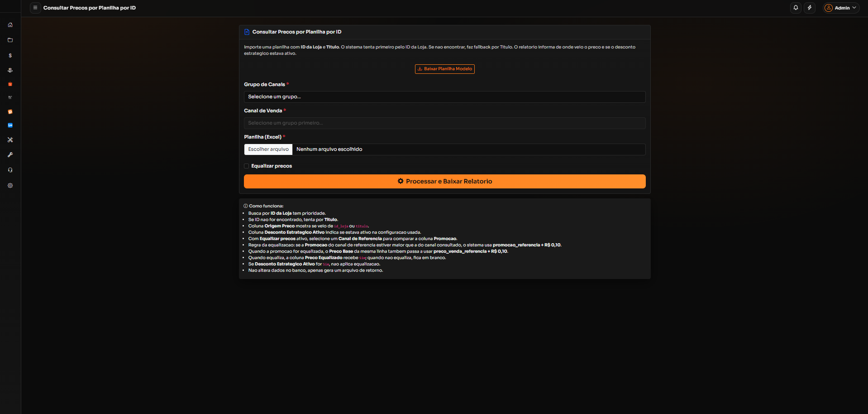Open the headset support icon
The height and width of the screenshot is (414, 868).
click(x=10, y=170)
